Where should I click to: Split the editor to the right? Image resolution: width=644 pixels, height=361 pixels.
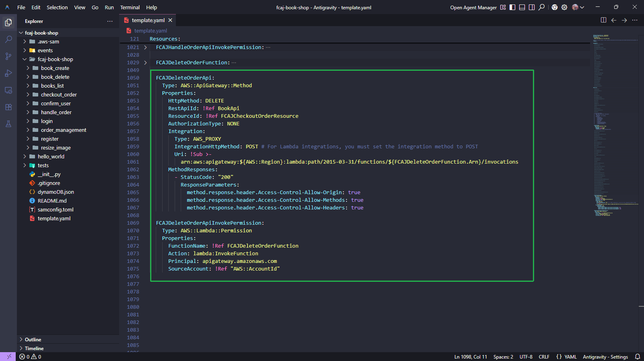click(603, 20)
